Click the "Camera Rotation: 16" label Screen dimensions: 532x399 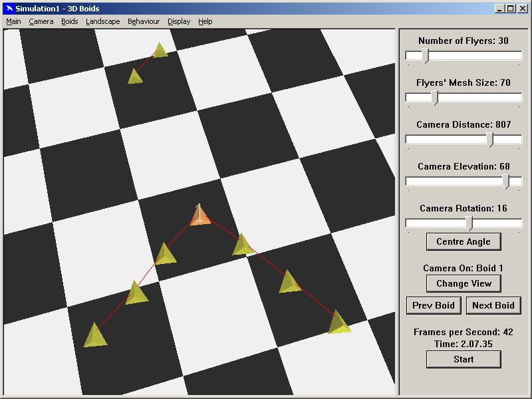coord(464,208)
